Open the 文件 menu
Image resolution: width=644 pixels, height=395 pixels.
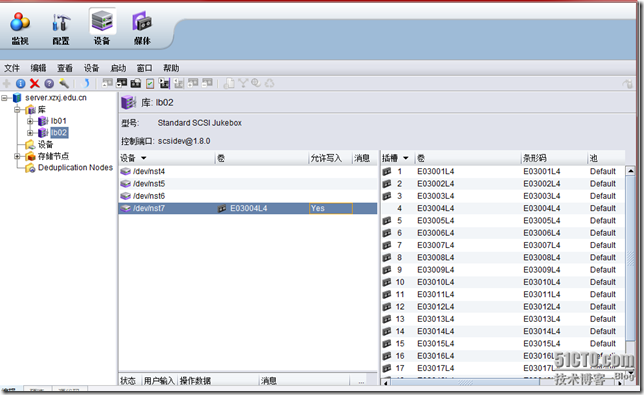[12, 68]
